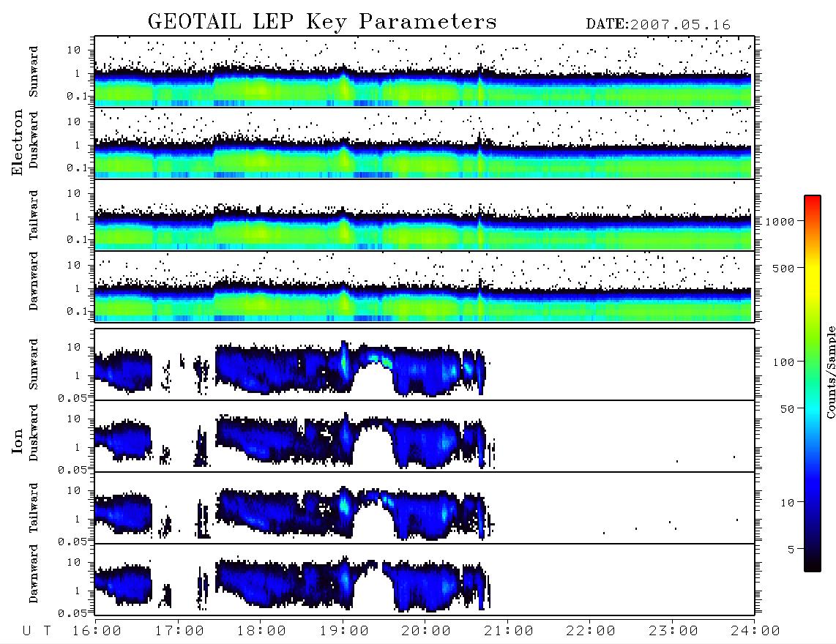Viewport: 836px width, 644px height.
Task: Select the Ion Duskward panel label
Action: tap(34, 433)
